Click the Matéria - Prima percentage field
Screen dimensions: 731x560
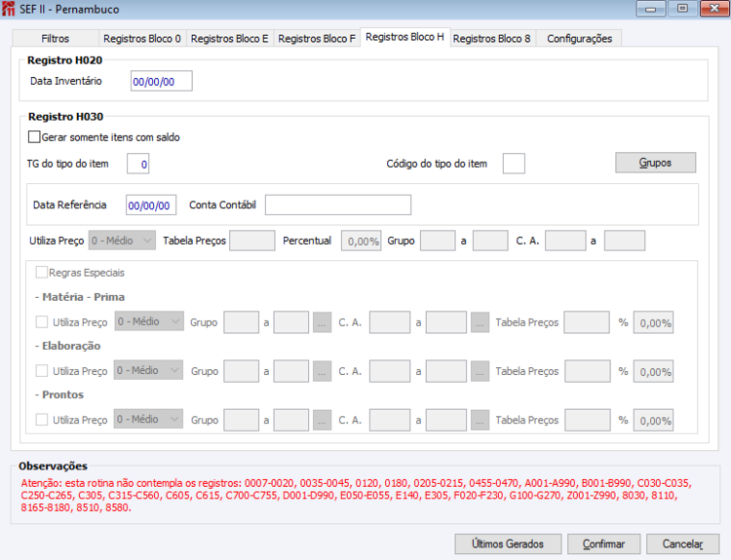point(653,322)
